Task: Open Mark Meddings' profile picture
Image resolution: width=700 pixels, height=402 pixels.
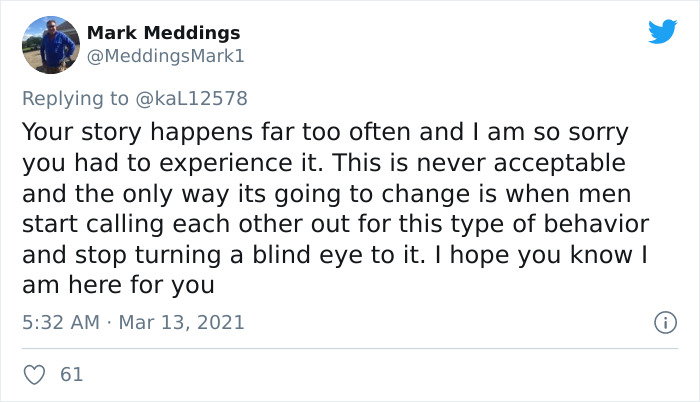Action: (50, 45)
